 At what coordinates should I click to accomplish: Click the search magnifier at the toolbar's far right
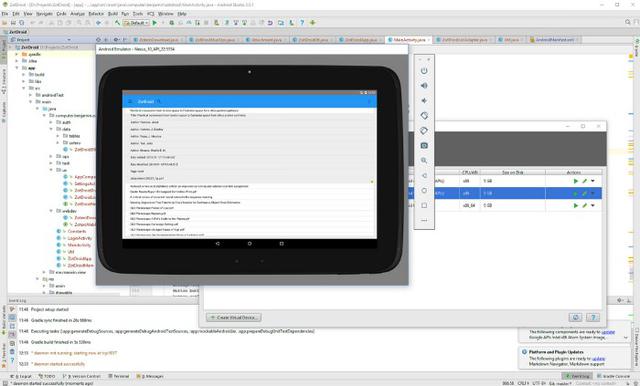(628, 22)
